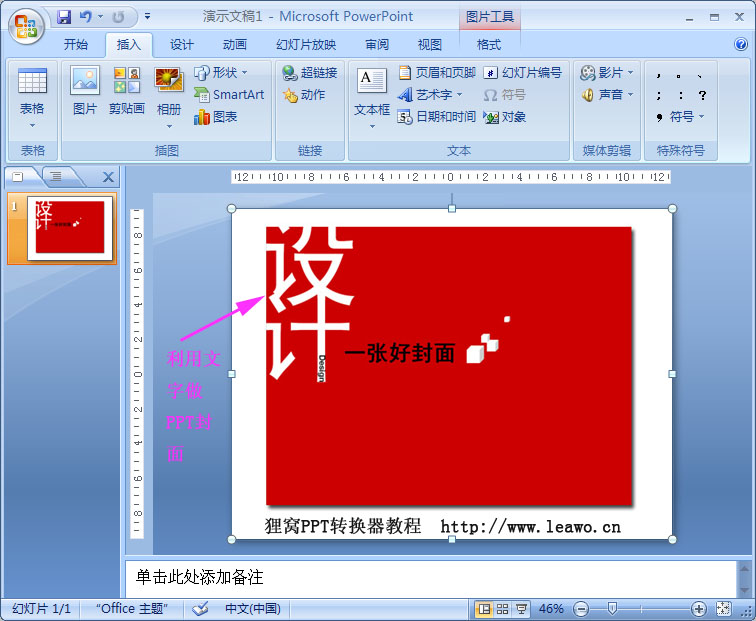Switch to Normal view in status bar
Image resolution: width=756 pixels, height=621 pixels.
point(484,609)
